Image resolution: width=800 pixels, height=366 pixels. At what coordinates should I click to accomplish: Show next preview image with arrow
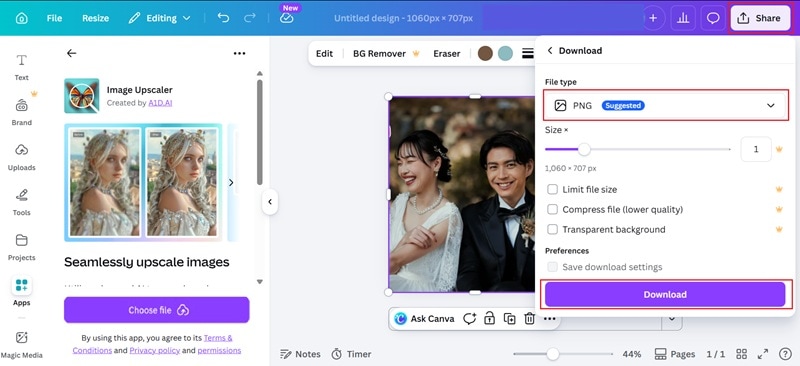(x=231, y=182)
